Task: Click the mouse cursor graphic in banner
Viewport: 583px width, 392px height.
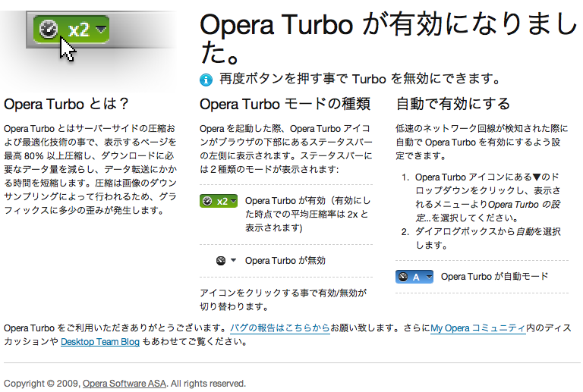Action: (68, 49)
